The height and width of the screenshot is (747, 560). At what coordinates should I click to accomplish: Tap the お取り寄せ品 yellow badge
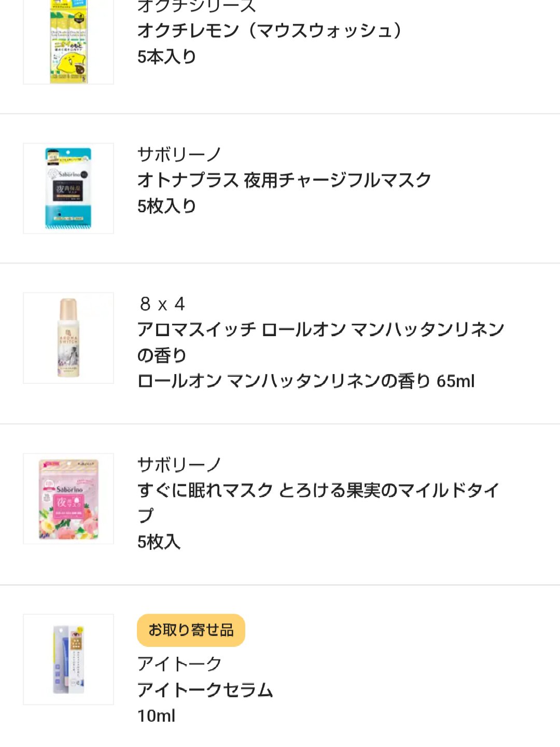[x=191, y=630]
